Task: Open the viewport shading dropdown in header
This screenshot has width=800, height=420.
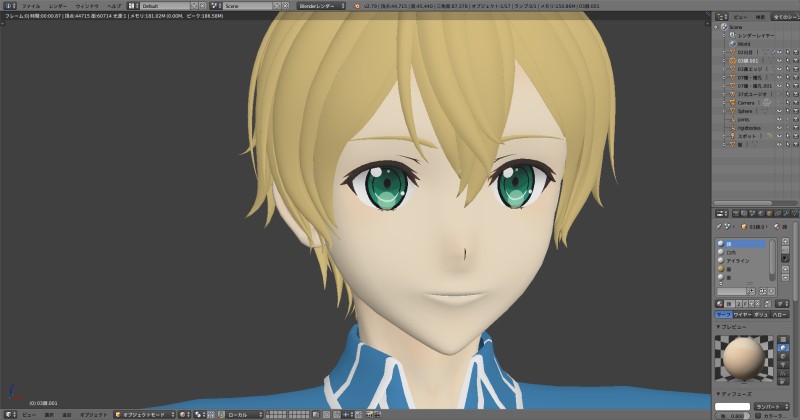Action: tap(184, 414)
